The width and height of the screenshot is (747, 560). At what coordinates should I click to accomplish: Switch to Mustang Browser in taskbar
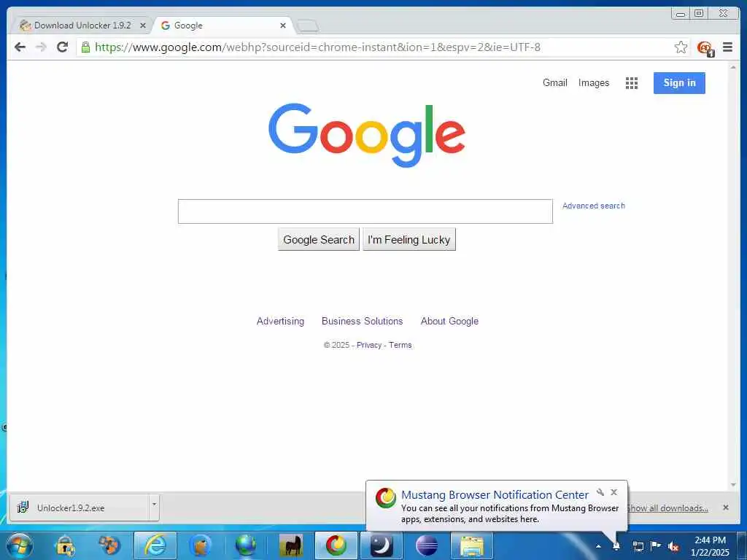pos(336,545)
